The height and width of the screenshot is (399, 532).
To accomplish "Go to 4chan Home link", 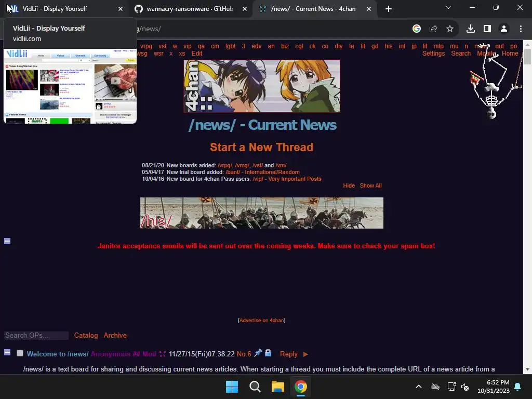I will click(x=510, y=54).
